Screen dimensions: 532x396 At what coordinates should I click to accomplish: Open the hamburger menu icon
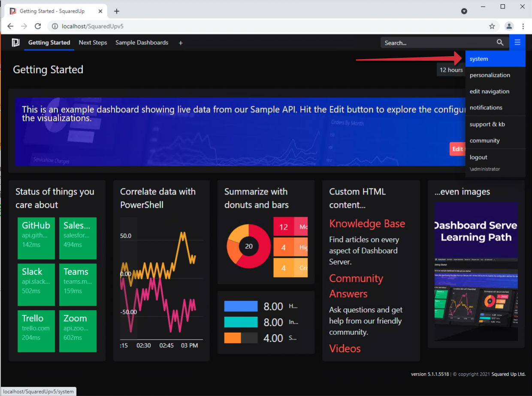(517, 42)
